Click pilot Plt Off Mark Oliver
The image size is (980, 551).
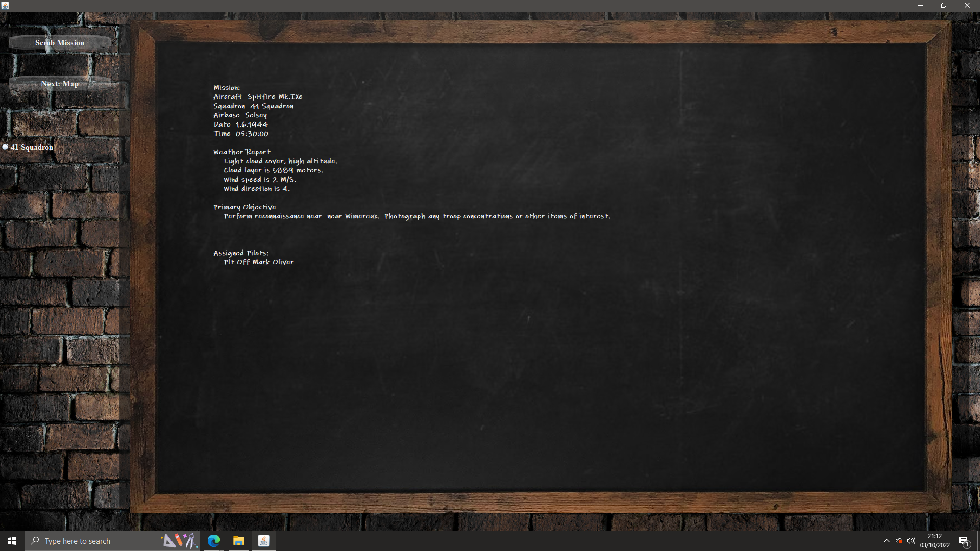pyautogui.click(x=259, y=262)
